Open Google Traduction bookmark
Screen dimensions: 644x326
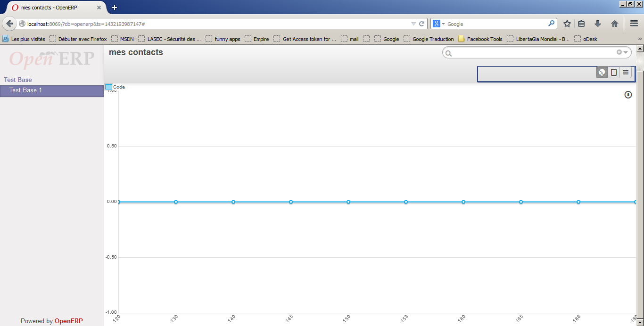coord(429,39)
